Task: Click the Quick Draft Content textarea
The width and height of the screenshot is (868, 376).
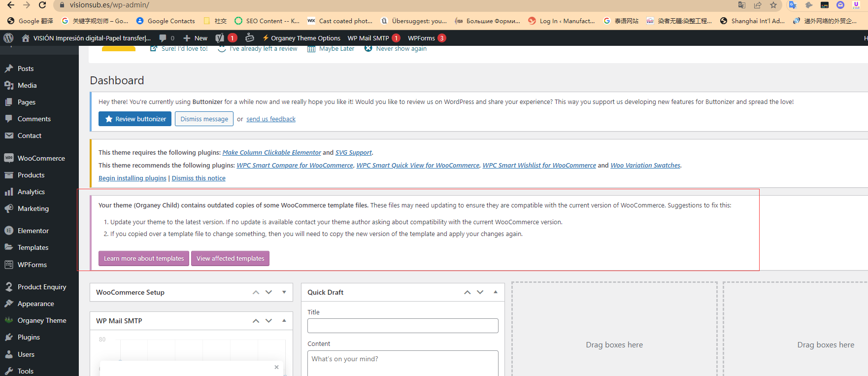Action: [403, 363]
